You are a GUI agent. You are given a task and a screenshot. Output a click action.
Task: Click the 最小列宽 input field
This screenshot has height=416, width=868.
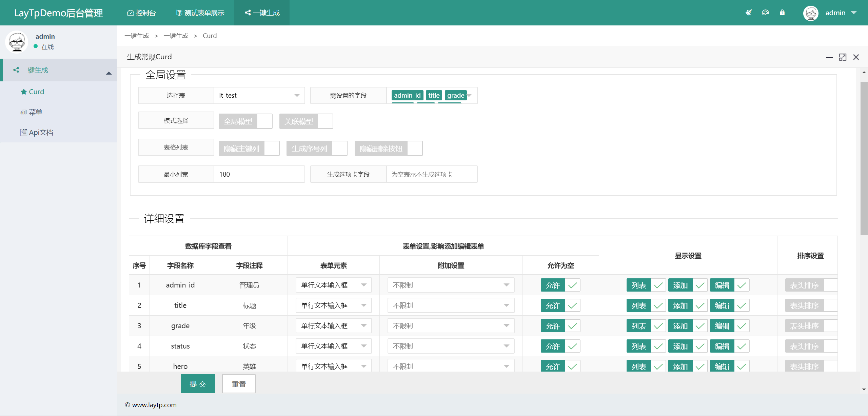259,174
